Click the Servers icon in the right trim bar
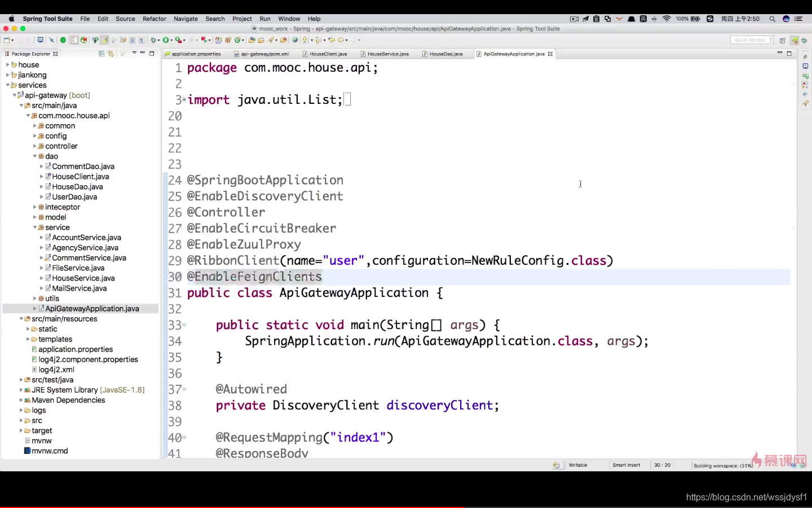Image resolution: width=812 pixels, height=508 pixels. point(805,76)
